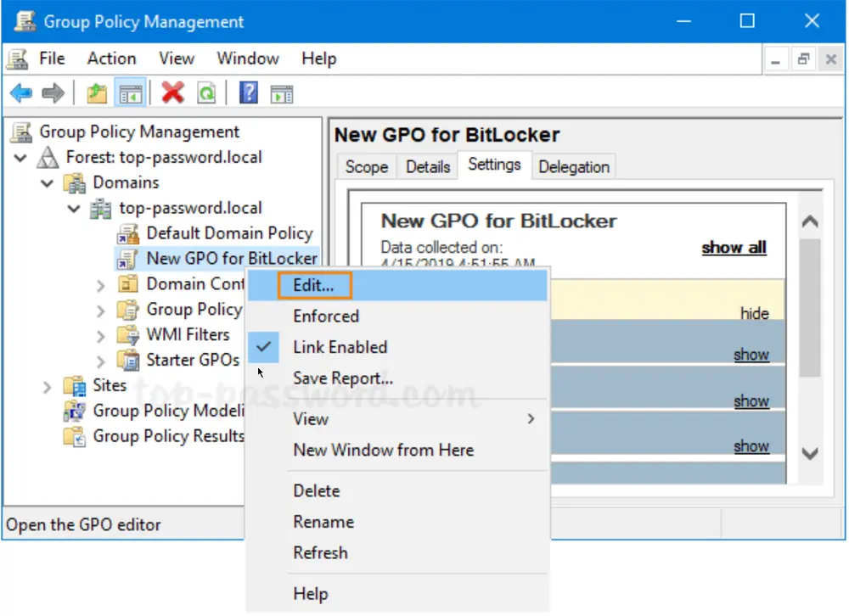Click the Forward arrow toolbar icon
Viewport: 849px width, 616px height.
(x=53, y=93)
